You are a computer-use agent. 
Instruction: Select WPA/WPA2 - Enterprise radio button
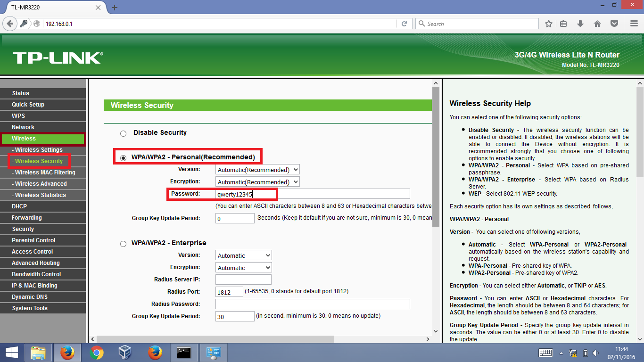123,244
